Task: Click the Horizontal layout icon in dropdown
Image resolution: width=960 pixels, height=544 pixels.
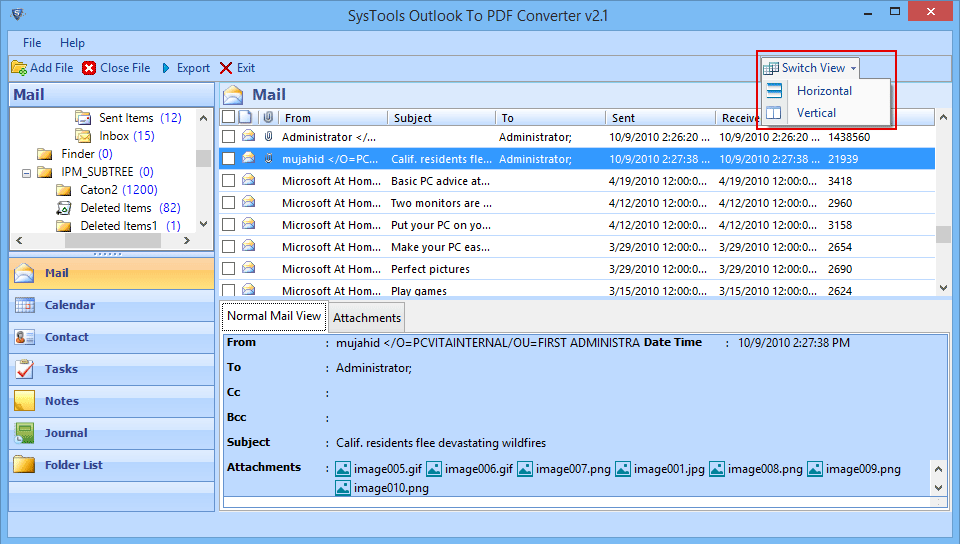Action: (774, 91)
